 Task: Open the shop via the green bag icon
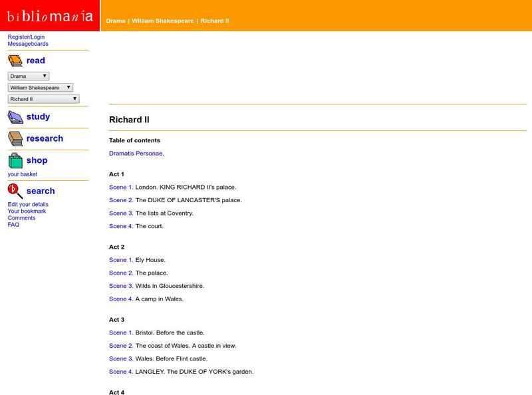coord(15,160)
